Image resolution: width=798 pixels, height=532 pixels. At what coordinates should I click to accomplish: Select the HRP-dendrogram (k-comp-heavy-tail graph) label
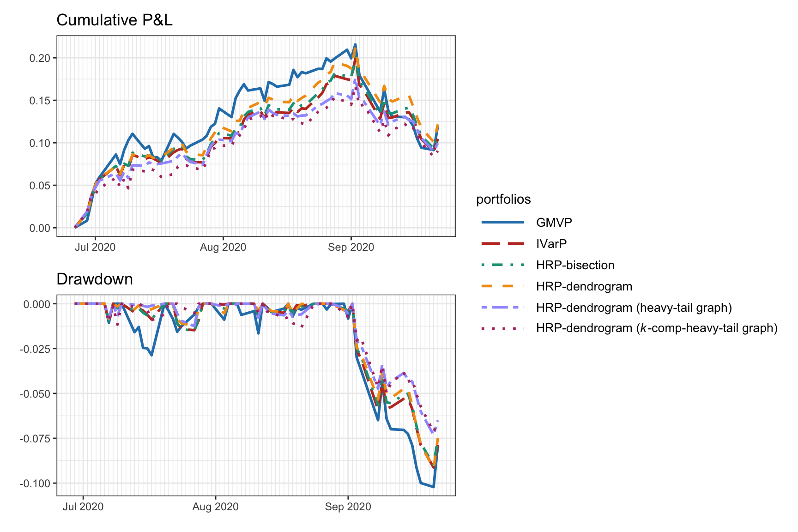(x=657, y=328)
